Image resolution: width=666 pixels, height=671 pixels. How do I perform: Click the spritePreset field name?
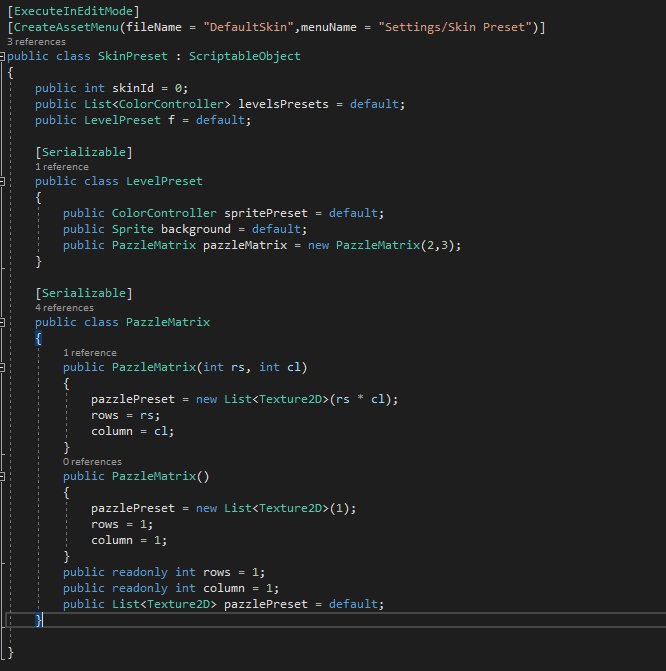266,214
